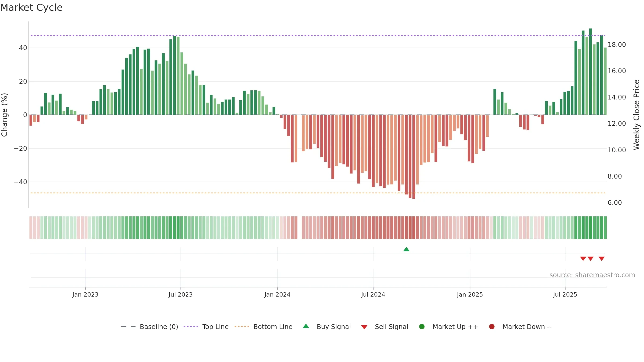644x362 pixels.
Task: Click the 20 change axis label
Action: click(x=23, y=82)
